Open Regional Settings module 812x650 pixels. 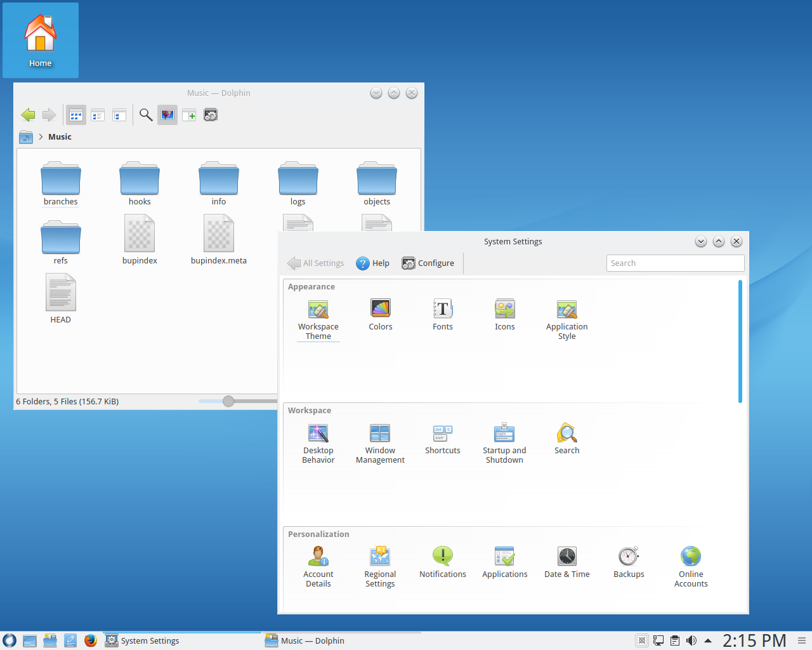click(380, 567)
